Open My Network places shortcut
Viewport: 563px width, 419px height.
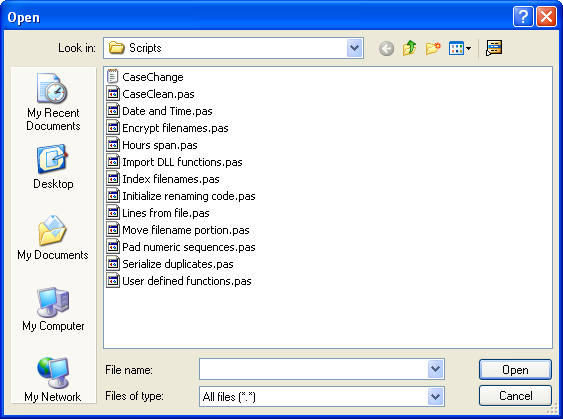coord(53,380)
